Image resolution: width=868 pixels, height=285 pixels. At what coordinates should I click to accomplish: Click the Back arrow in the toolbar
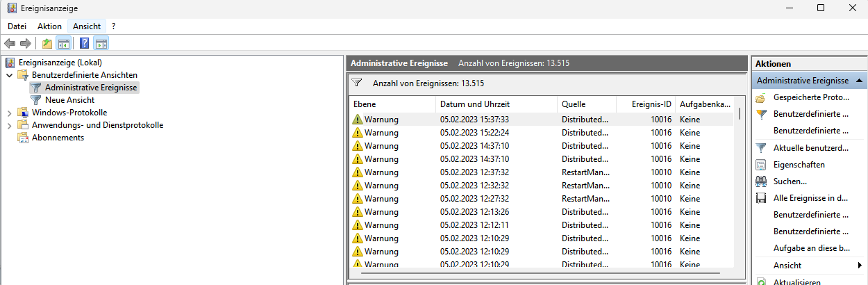10,44
